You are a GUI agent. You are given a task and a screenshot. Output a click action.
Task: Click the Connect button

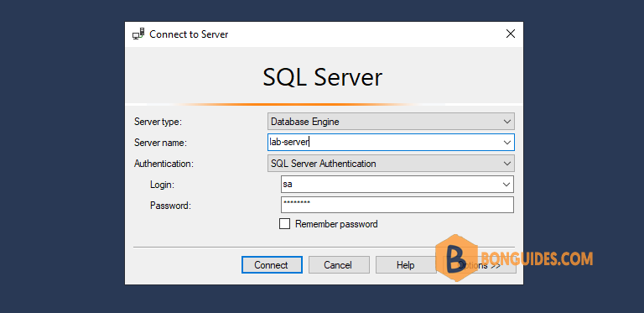(272, 265)
